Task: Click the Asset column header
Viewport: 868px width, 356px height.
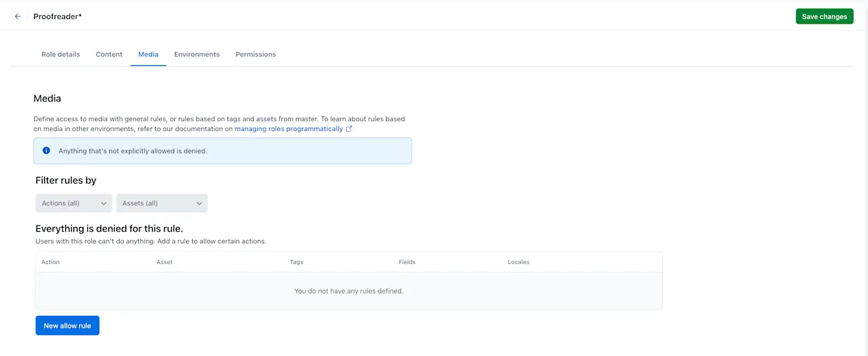Action: pos(164,262)
